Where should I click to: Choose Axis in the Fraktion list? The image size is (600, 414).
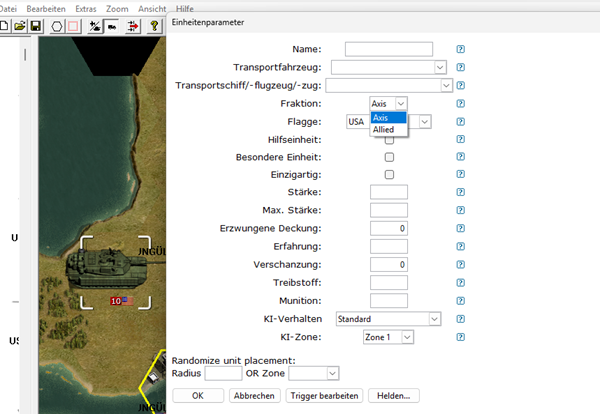(388, 117)
